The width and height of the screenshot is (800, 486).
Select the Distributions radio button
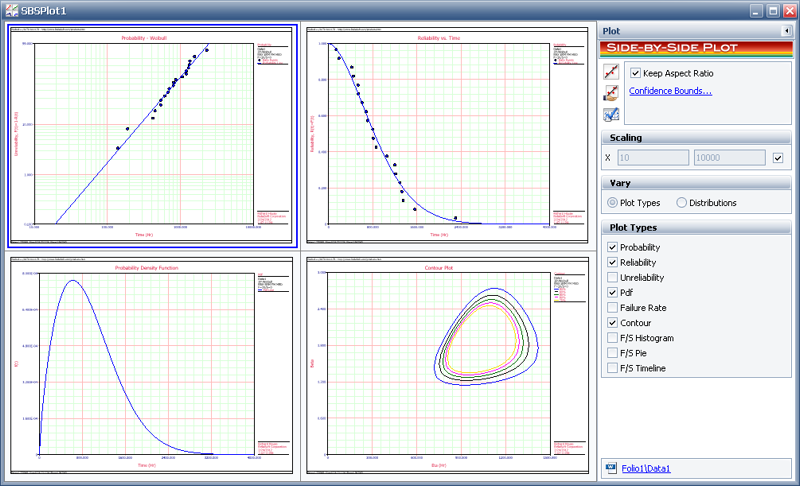point(682,203)
